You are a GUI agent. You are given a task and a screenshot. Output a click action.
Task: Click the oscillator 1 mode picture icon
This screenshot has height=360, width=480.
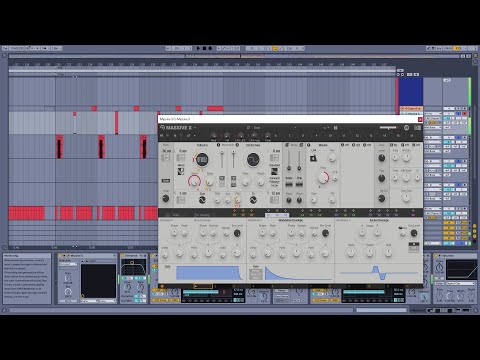pos(181,171)
